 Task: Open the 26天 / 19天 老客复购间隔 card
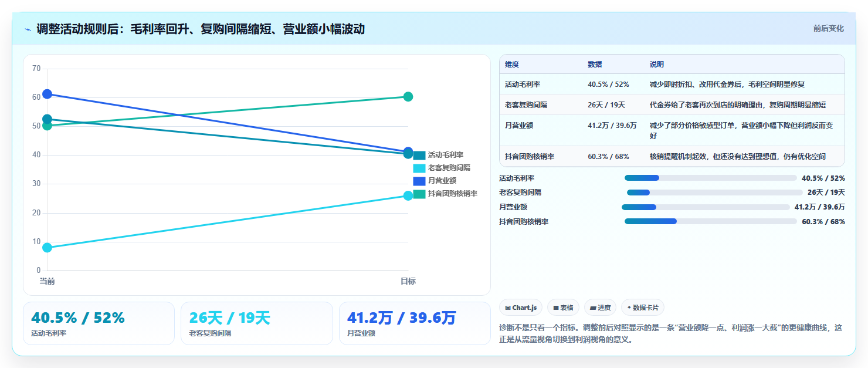(x=257, y=323)
